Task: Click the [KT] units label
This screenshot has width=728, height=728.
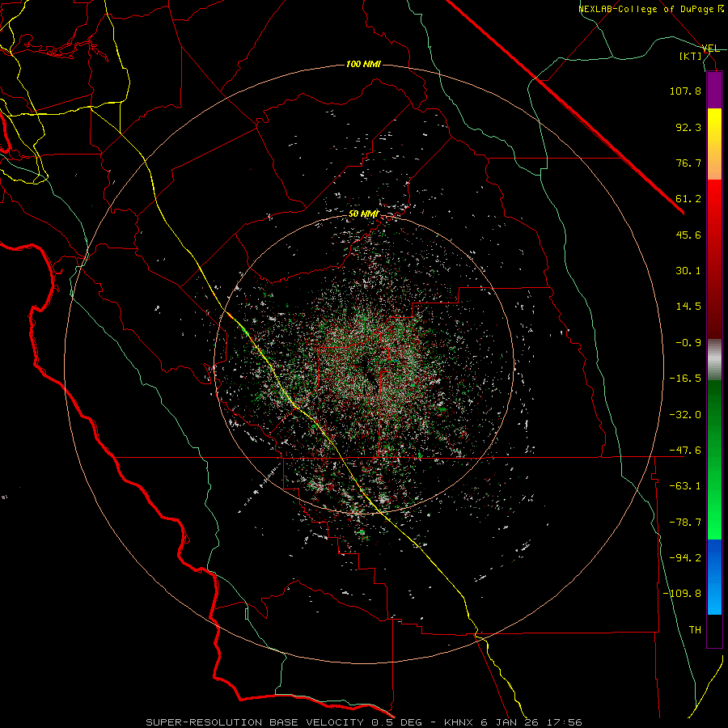Action: pos(691,56)
